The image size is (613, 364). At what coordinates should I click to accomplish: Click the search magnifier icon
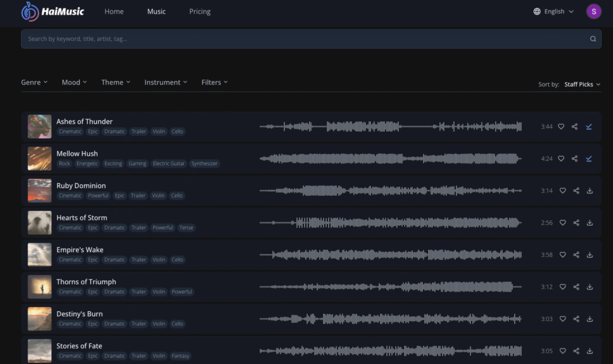pos(593,39)
